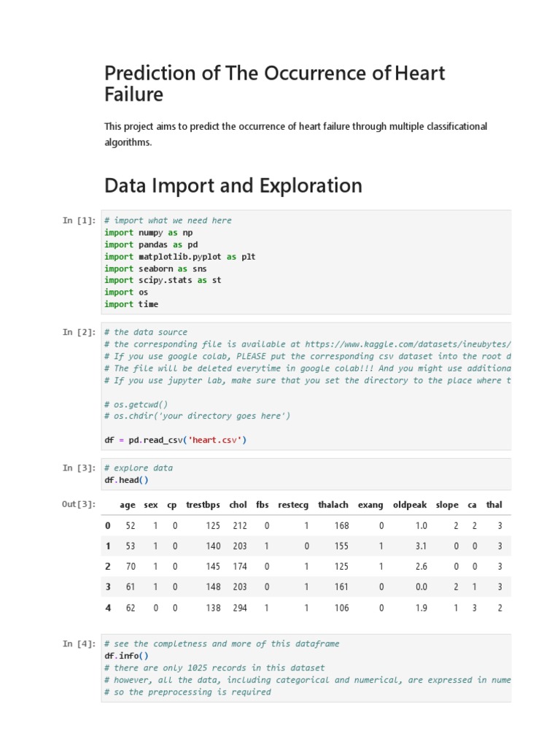The width and height of the screenshot is (560, 747).
Task: Select the In [4] cell prompt
Action: pos(79,644)
